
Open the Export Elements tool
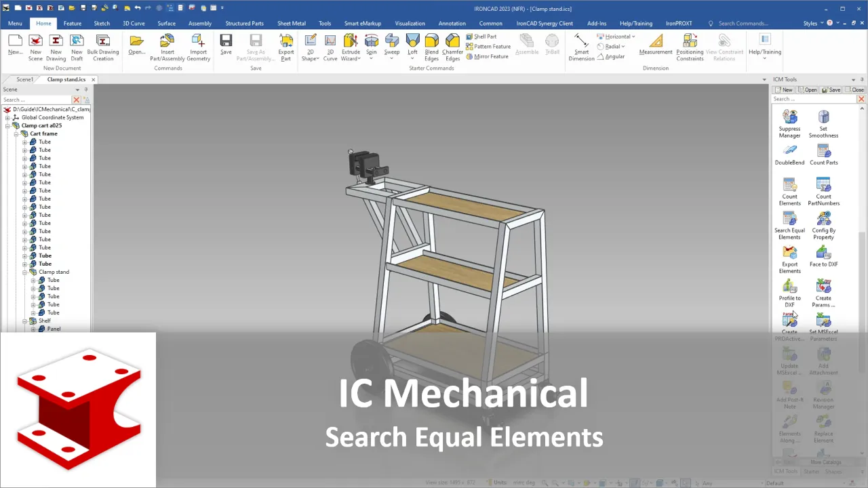pos(789,260)
